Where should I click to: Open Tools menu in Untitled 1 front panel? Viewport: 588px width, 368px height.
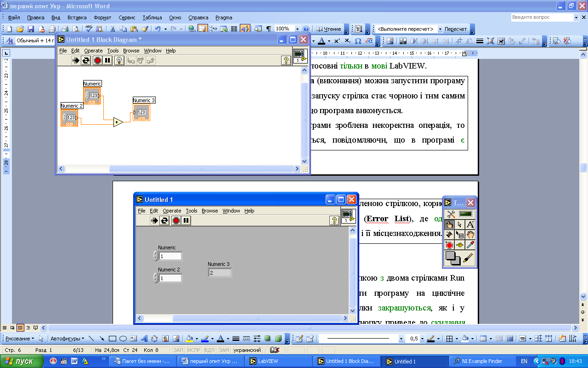pyautogui.click(x=192, y=211)
